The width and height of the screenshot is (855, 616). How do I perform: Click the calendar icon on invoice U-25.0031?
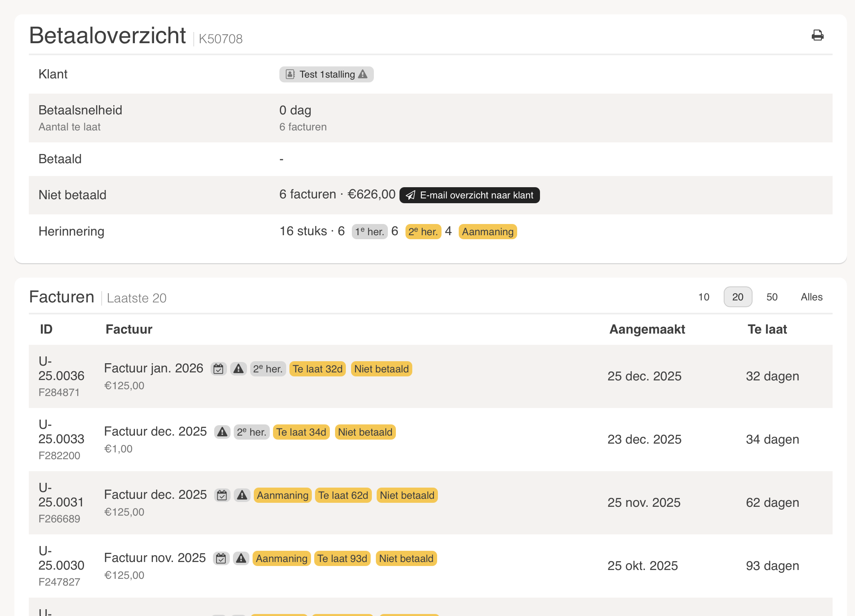[222, 495]
